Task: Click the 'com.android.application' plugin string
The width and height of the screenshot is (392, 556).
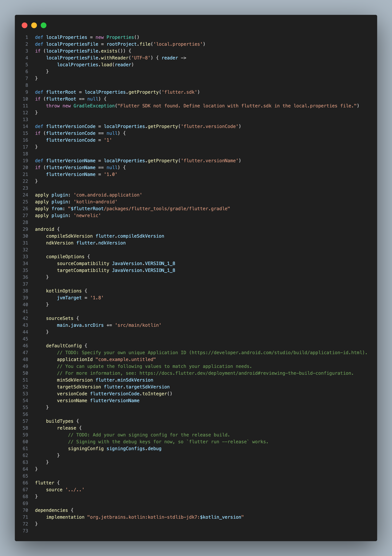Action: tap(108, 195)
